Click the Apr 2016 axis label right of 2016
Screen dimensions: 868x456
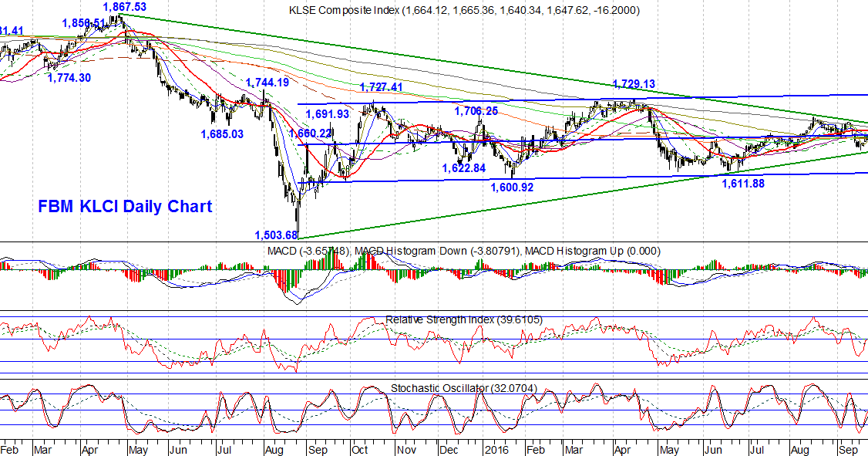click(622, 449)
